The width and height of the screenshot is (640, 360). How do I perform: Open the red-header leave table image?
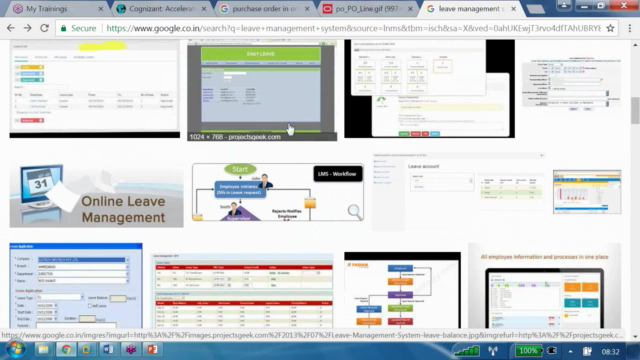point(243,291)
